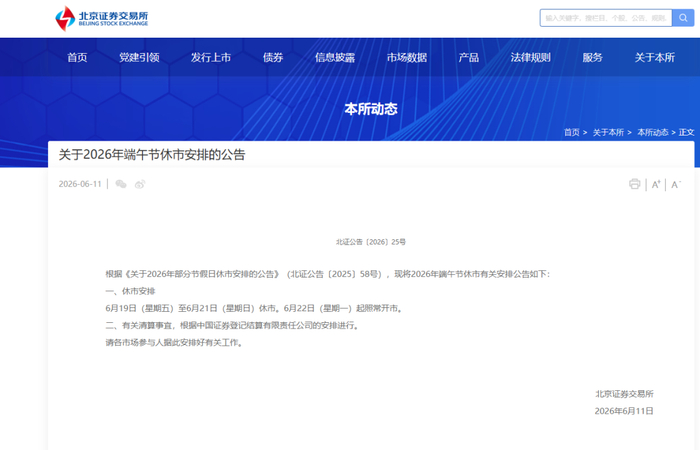Click the paragraph beginning 根据《关于2026年部分节假日
700x450 pixels.
tap(328, 274)
